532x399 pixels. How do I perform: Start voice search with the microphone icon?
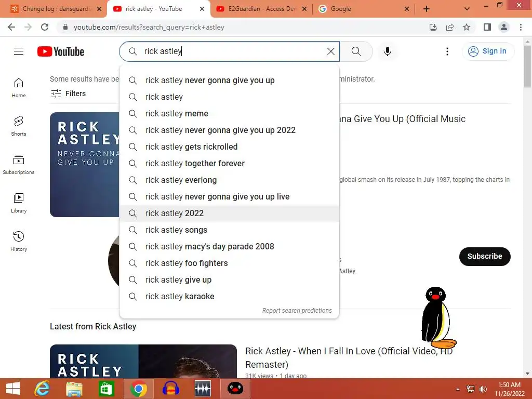388,51
